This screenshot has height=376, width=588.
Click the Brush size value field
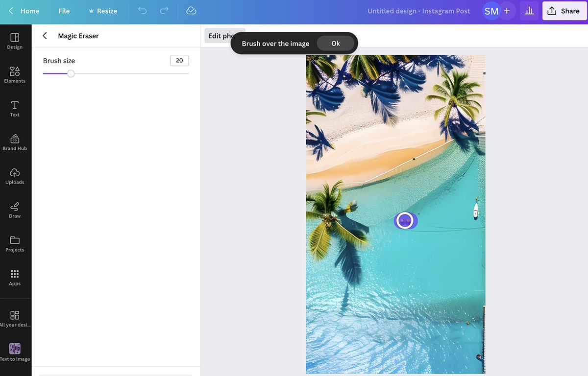click(x=179, y=60)
